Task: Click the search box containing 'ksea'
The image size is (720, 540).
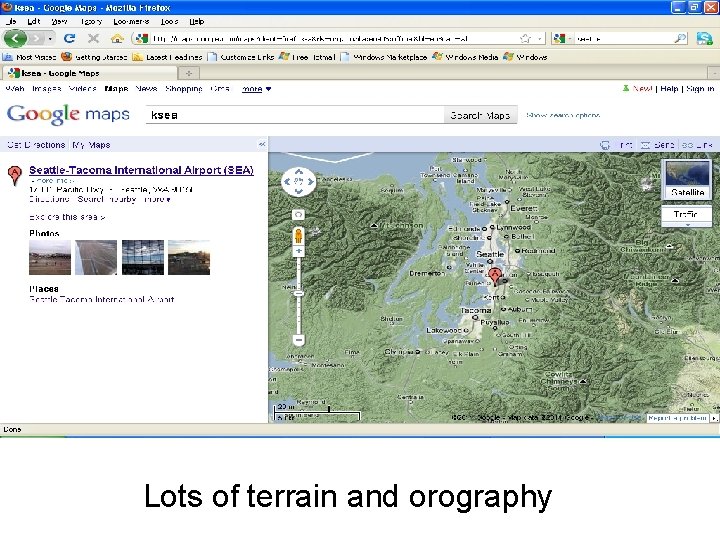Action: tap(295, 115)
